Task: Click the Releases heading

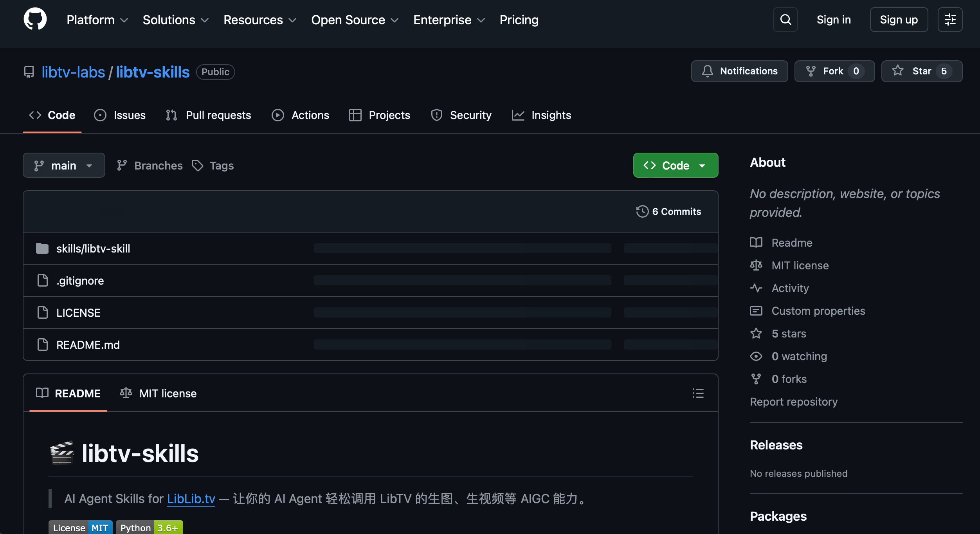Action: (776, 445)
